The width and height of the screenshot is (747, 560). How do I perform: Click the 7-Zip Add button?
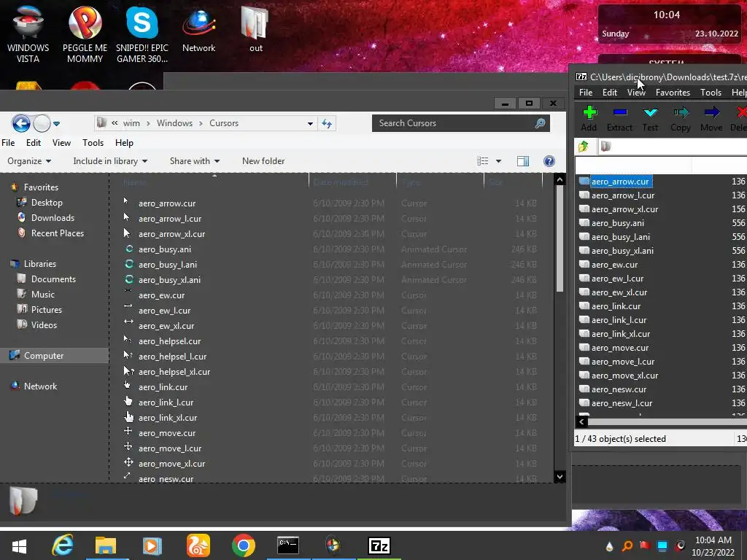[589, 119]
